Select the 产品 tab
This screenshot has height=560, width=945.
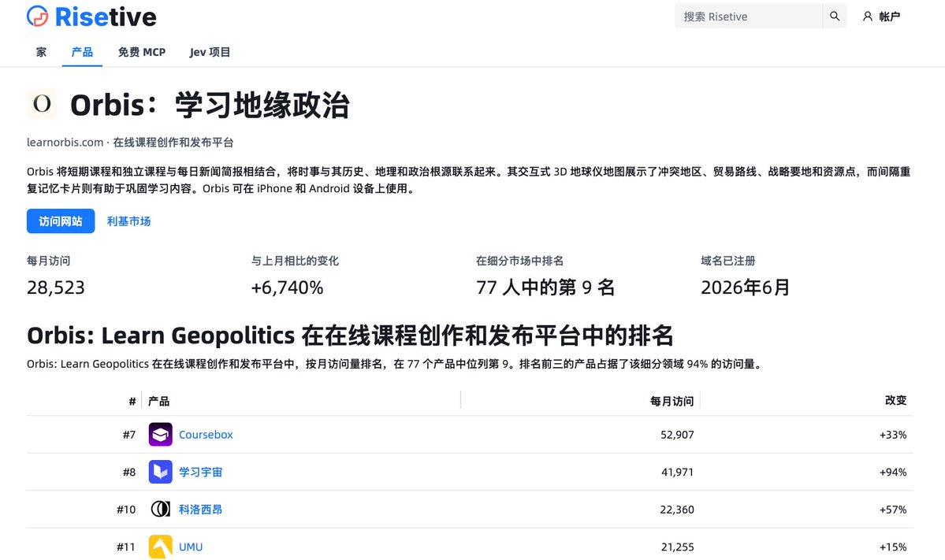click(82, 53)
